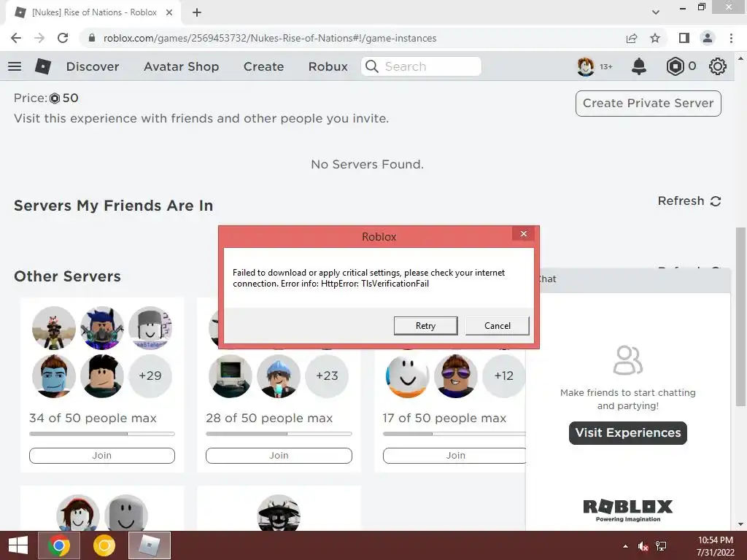Open the notifications bell
Viewport: 747px width, 560px height.
[x=639, y=66]
